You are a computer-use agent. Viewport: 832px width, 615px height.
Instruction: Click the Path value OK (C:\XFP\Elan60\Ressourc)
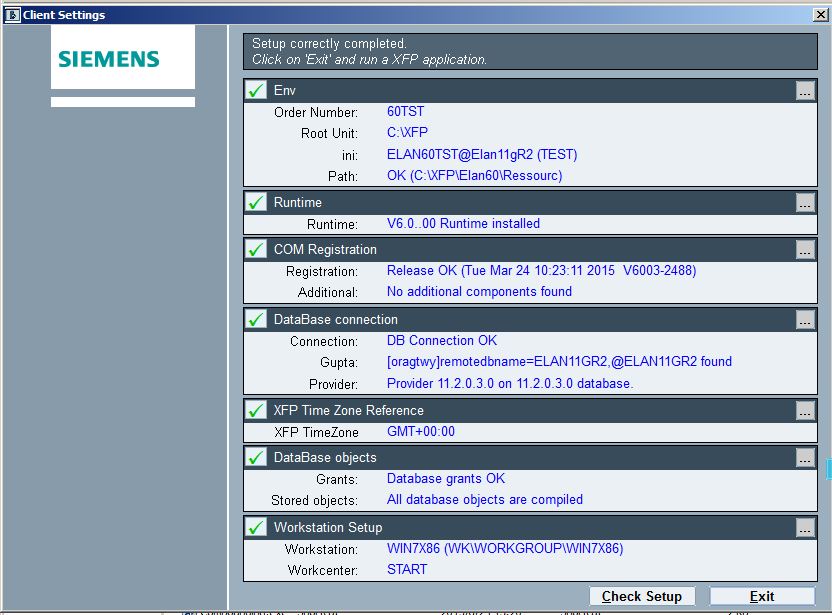(x=474, y=176)
